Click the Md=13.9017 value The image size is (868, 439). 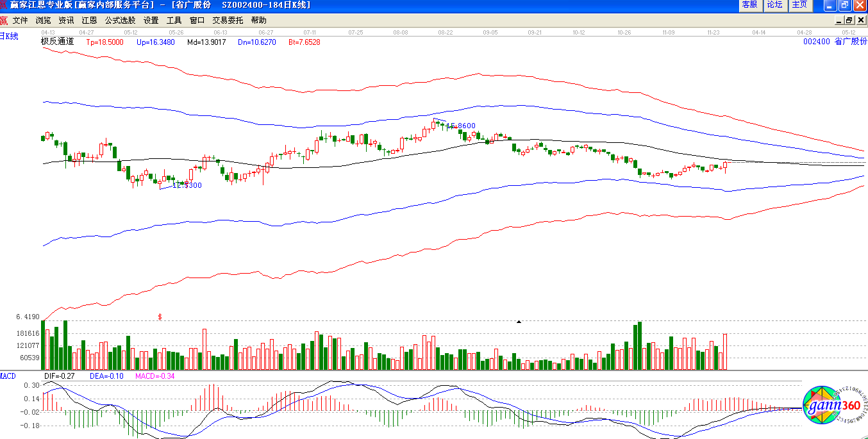point(206,42)
